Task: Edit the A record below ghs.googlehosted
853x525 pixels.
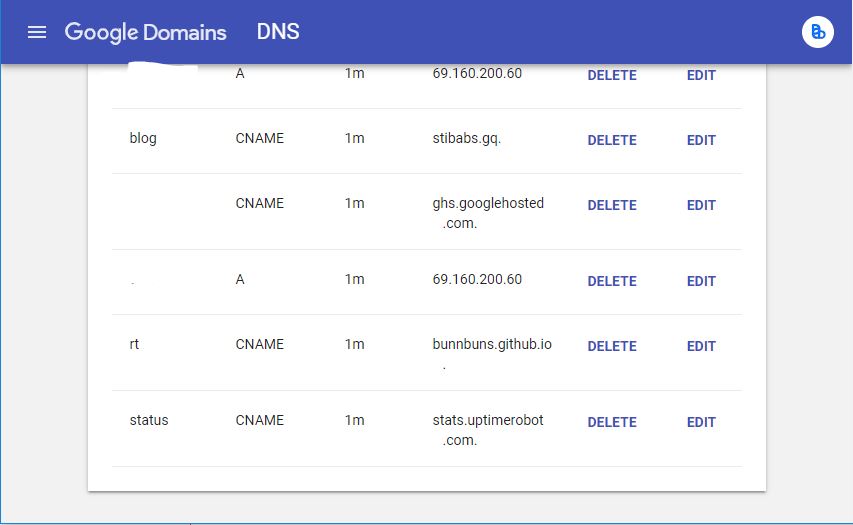Action: click(x=701, y=282)
